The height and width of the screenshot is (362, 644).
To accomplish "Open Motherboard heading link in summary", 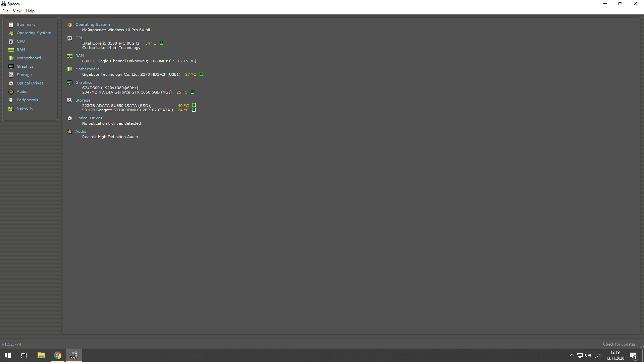I will (87, 69).
